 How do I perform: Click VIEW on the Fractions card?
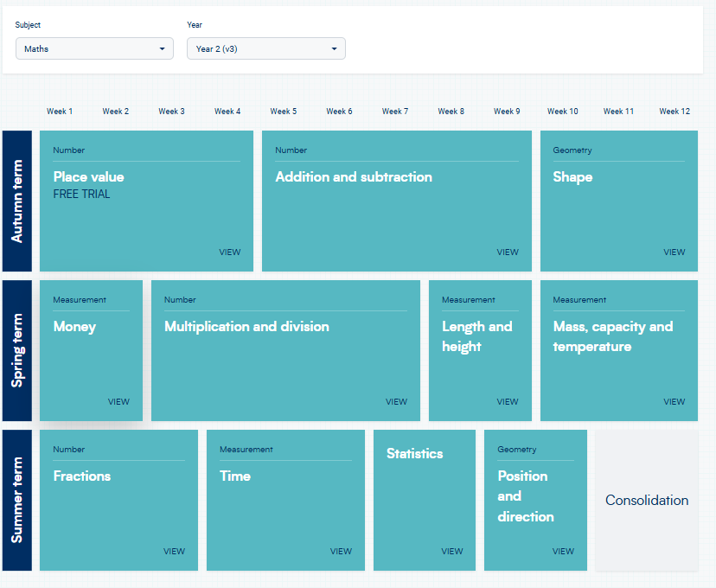[174, 552]
